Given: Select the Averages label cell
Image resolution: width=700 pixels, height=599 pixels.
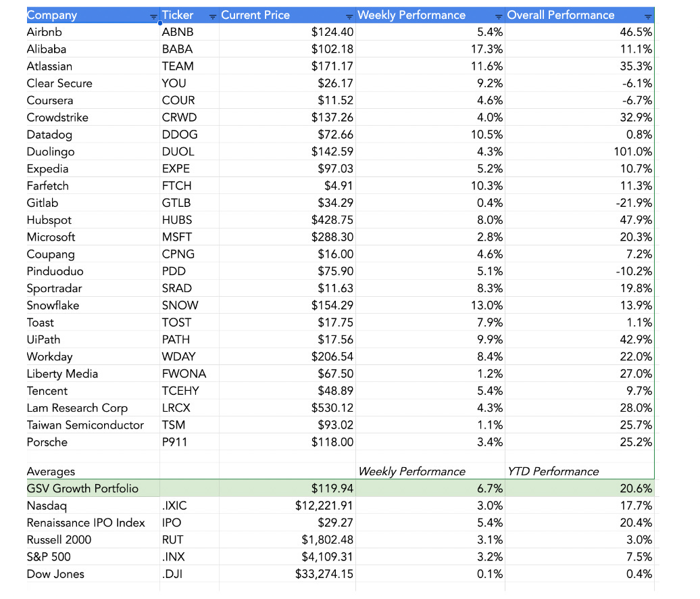Looking at the screenshot, I should click(x=93, y=471).
